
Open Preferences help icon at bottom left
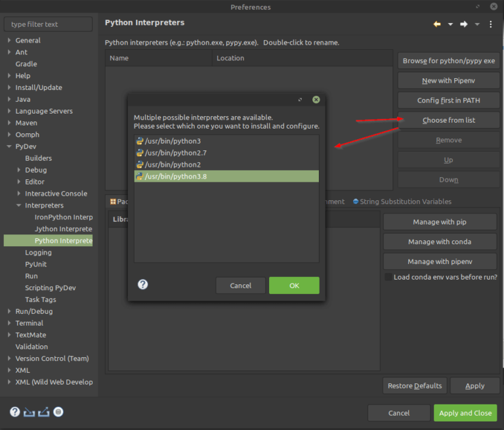[14, 412]
